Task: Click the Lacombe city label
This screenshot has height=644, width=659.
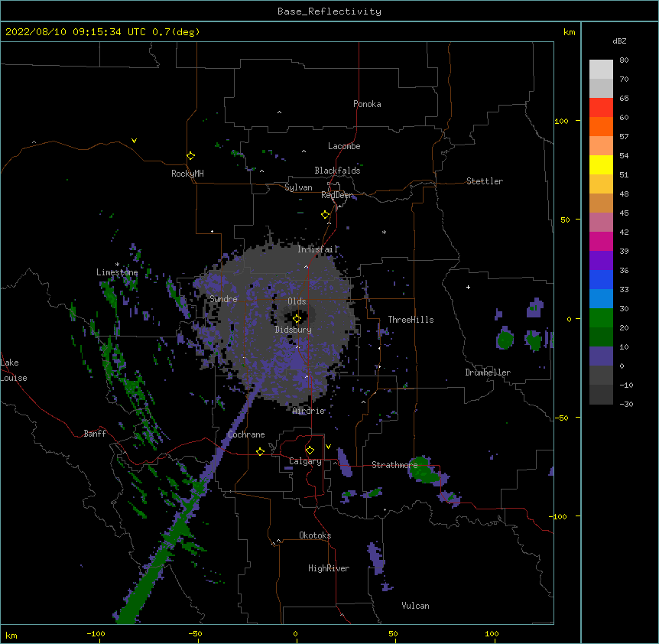Action: click(x=344, y=146)
